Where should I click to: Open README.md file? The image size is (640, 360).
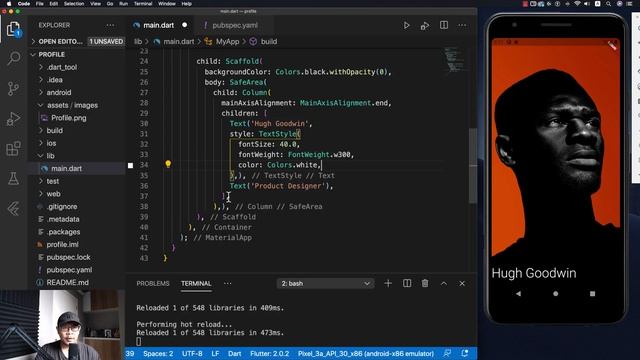click(x=67, y=282)
